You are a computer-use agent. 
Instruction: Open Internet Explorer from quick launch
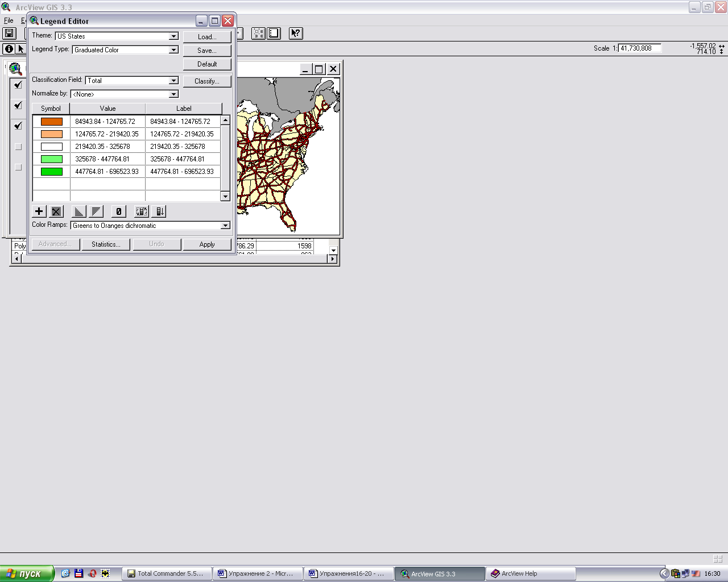tap(65, 573)
